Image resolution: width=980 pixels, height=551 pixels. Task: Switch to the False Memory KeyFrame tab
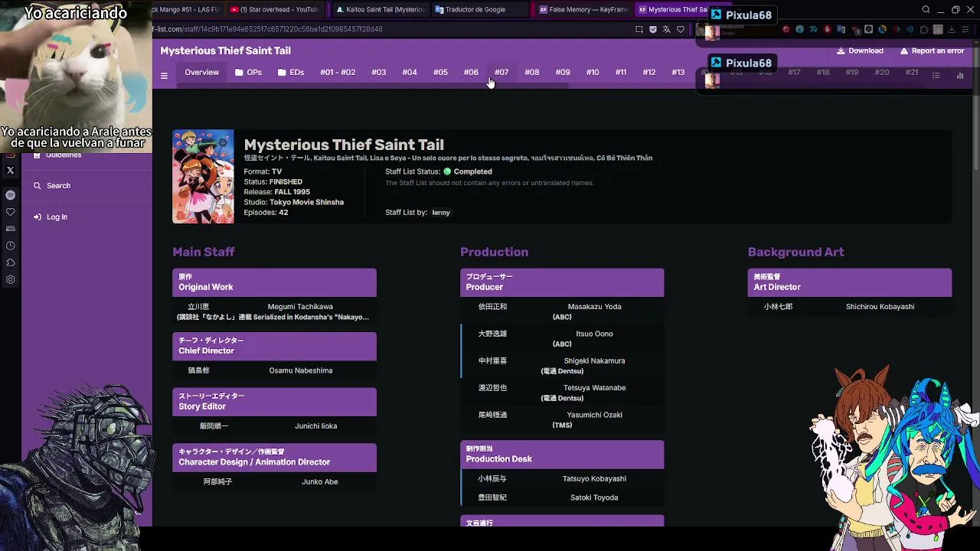[x=584, y=10]
